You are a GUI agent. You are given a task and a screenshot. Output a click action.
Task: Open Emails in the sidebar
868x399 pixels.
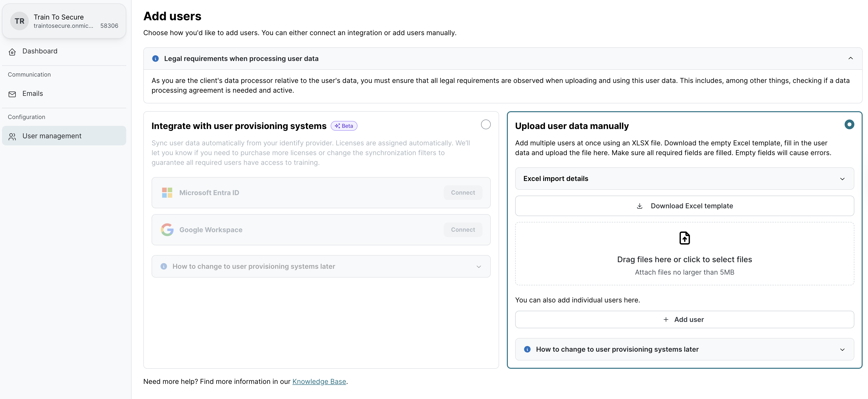pos(33,94)
